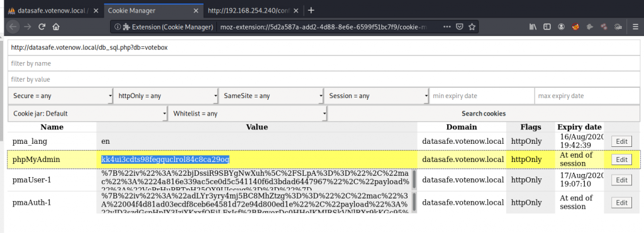Expand the 'httpOnly = any' dropdown

pos(165,96)
